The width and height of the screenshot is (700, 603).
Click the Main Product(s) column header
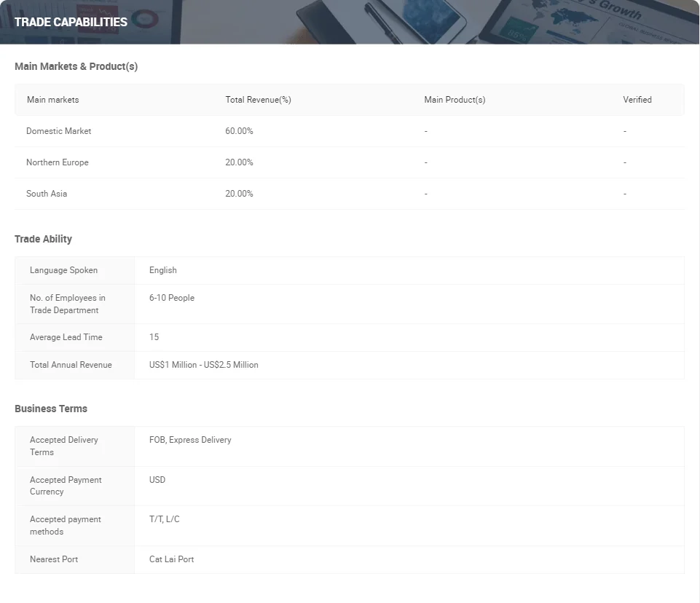(x=455, y=100)
